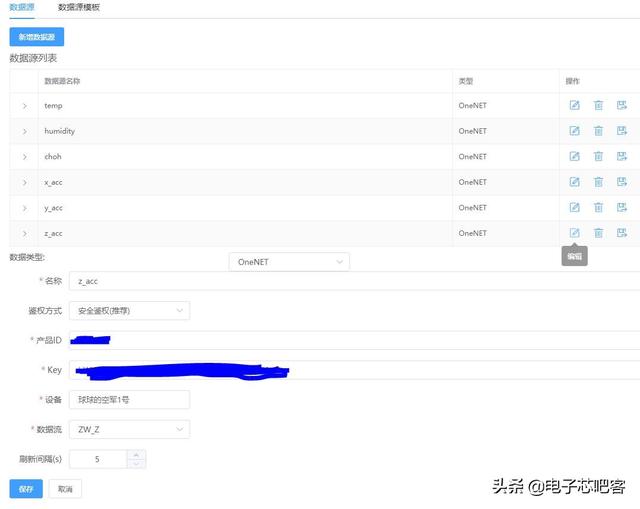
Task: Select the x_acc name cell
Action: point(245,182)
